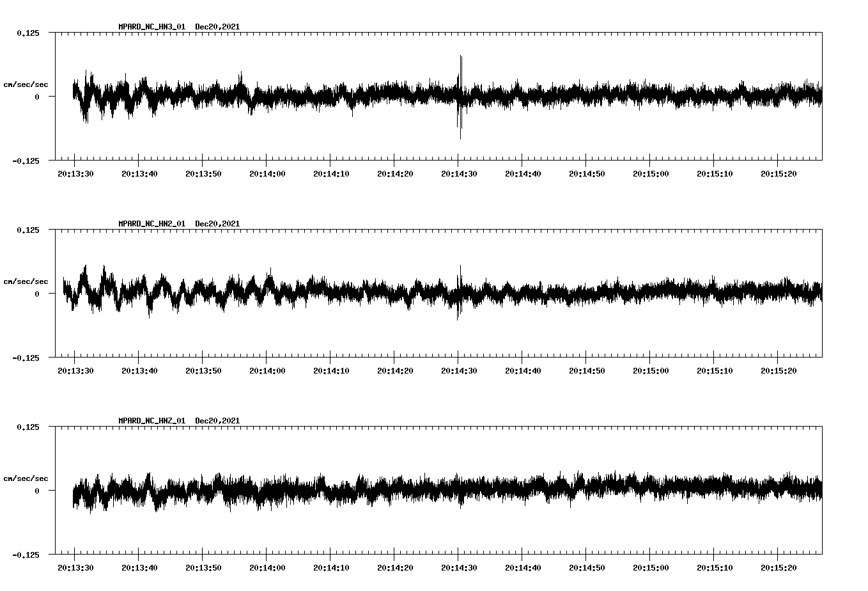Click the cm/sec/sec unit label on HN2 chart
The height and width of the screenshot is (591, 868).
click(26, 281)
